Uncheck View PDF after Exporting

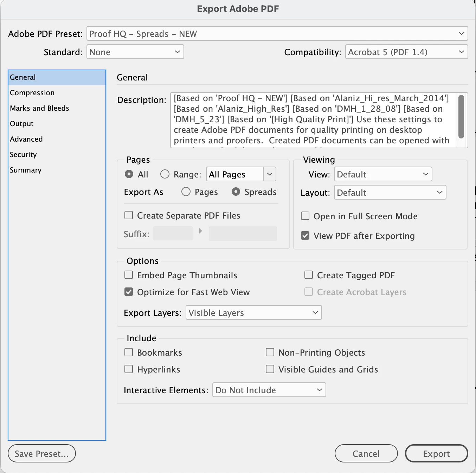(305, 235)
